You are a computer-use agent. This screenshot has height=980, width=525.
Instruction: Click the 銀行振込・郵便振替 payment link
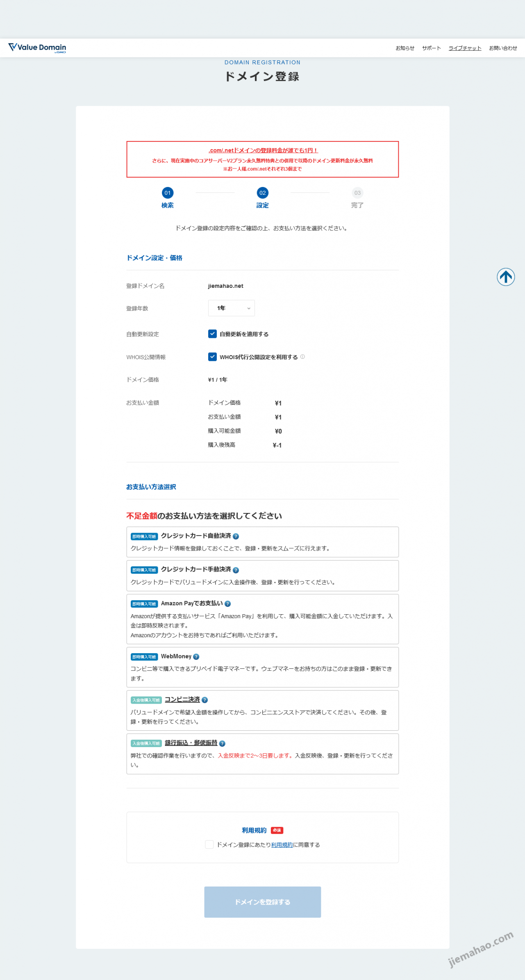coord(191,743)
